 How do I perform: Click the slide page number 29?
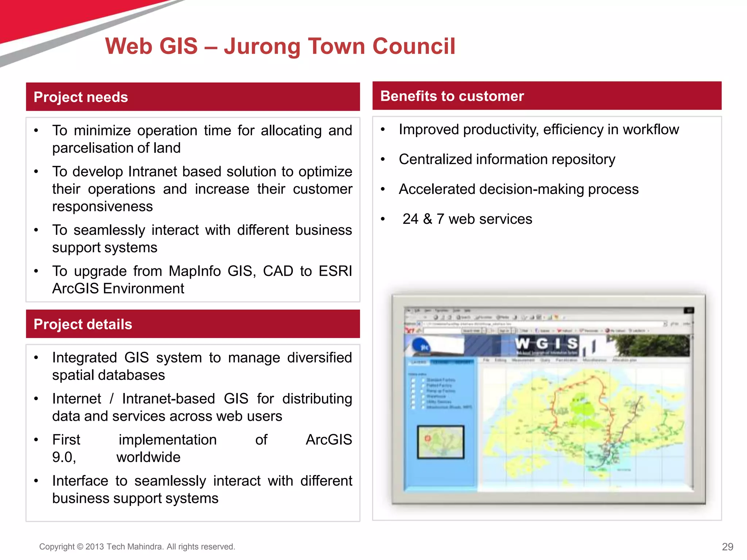click(727, 547)
